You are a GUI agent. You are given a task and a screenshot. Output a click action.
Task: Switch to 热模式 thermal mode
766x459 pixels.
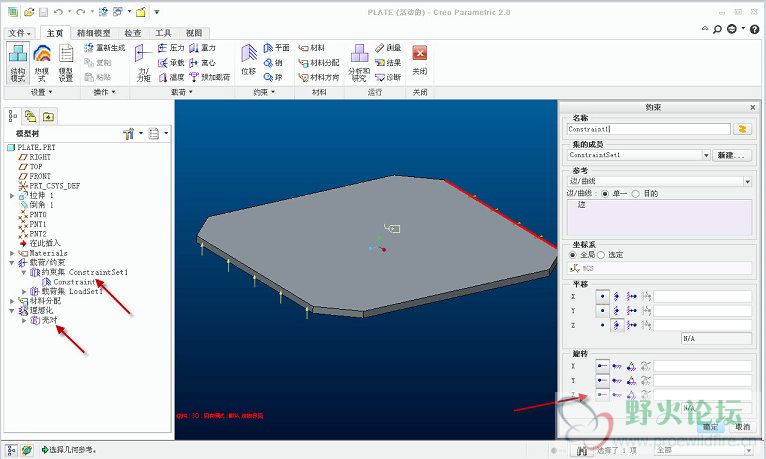click(x=42, y=63)
